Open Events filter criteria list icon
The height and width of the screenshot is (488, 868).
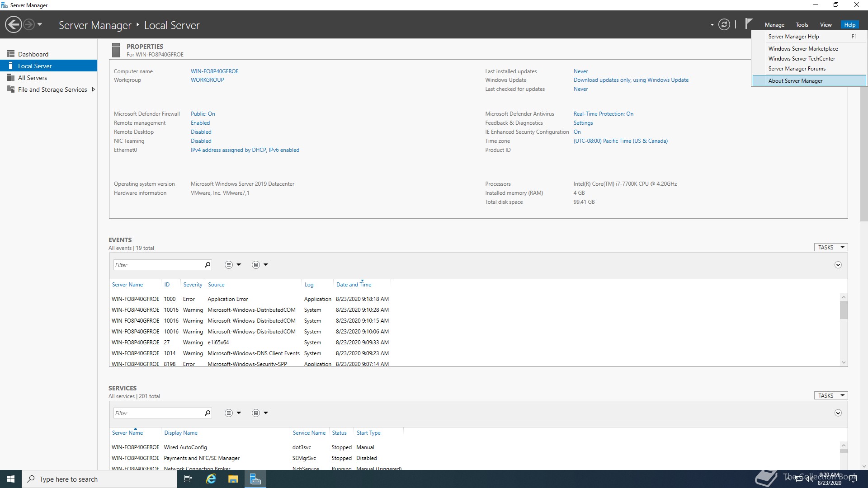(x=229, y=265)
